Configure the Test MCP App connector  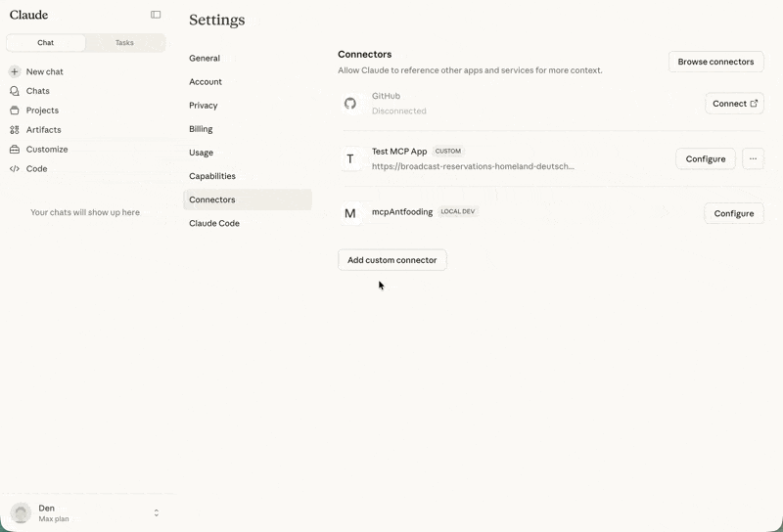pos(705,158)
